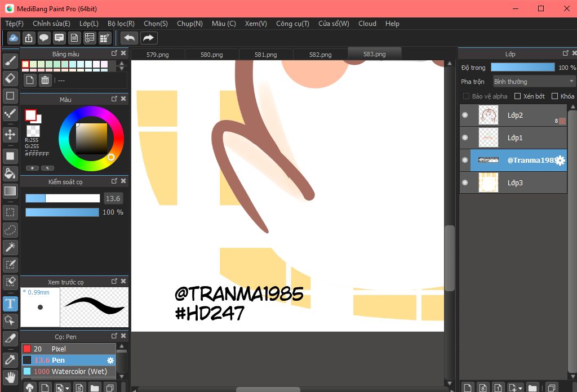Viewport: 577px width, 392px height.
Task: Click the cloud save icon in toolbar
Action: click(x=14, y=38)
